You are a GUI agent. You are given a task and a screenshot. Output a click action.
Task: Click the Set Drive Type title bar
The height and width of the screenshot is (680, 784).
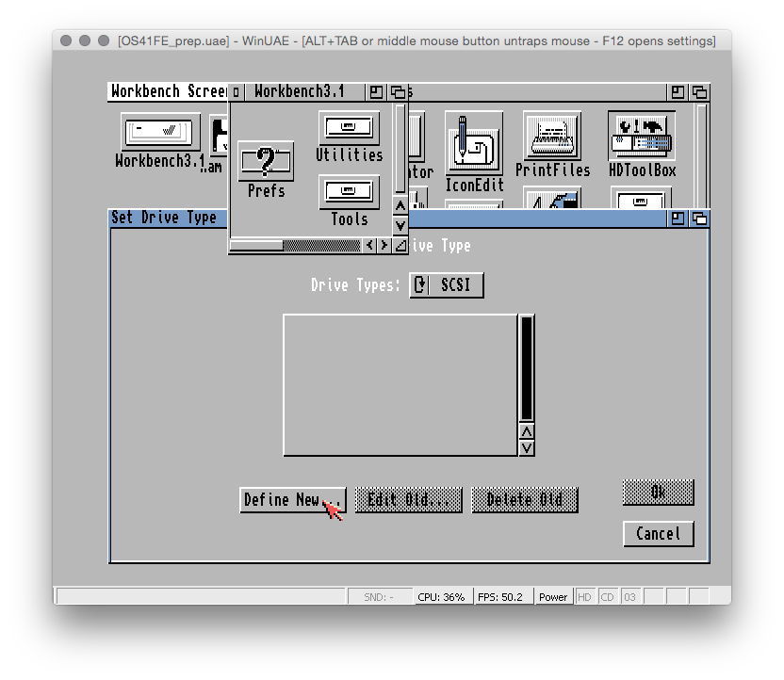(x=168, y=219)
